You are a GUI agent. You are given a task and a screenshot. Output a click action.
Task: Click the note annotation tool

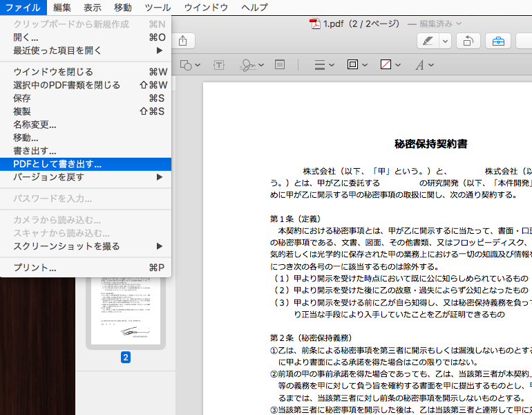point(280,65)
